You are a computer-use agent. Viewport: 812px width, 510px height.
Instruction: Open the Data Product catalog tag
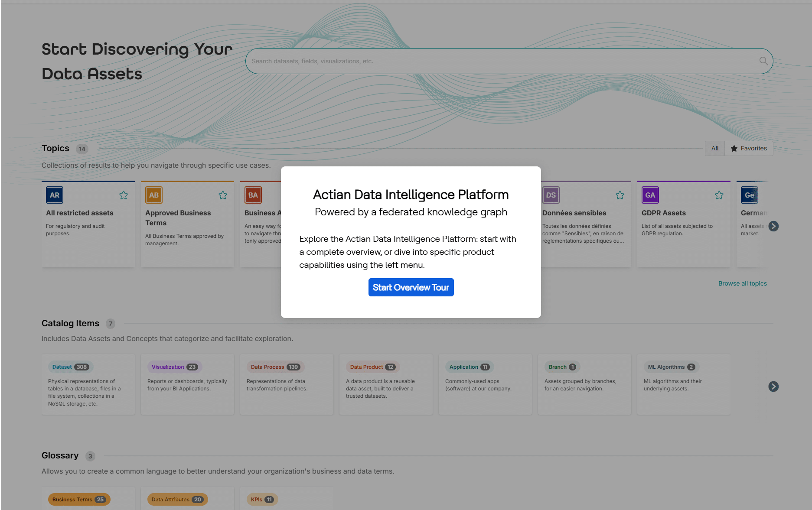pyautogui.click(x=372, y=367)
